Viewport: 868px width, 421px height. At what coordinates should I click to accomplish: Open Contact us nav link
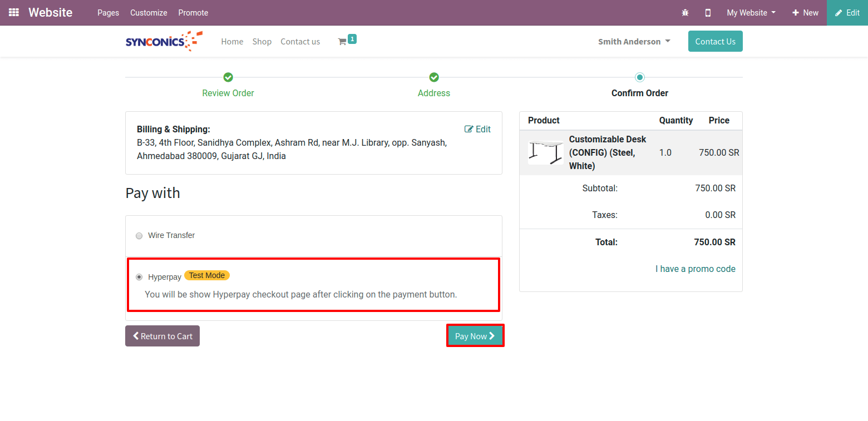[300, 42]
